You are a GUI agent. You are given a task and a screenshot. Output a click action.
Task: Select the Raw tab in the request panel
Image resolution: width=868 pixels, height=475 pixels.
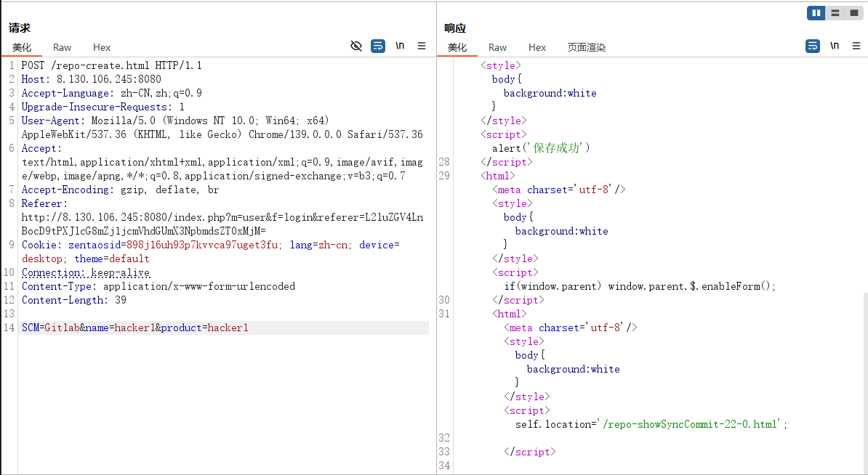tap(63, 47)
